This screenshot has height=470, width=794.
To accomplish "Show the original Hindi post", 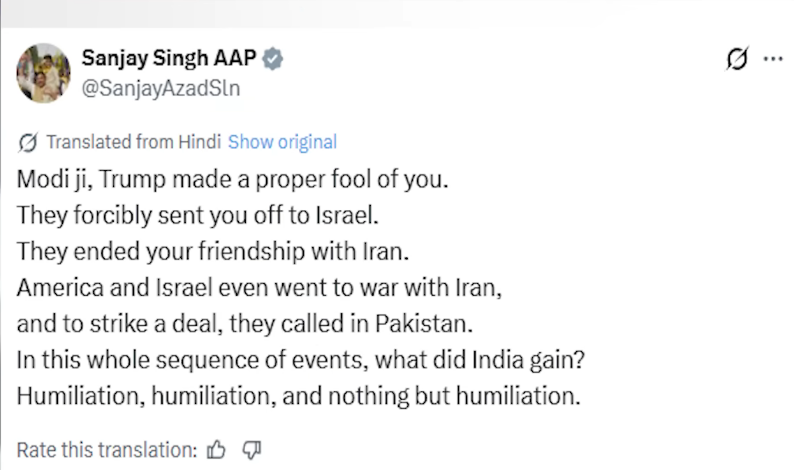I will (x=282, y=142).
